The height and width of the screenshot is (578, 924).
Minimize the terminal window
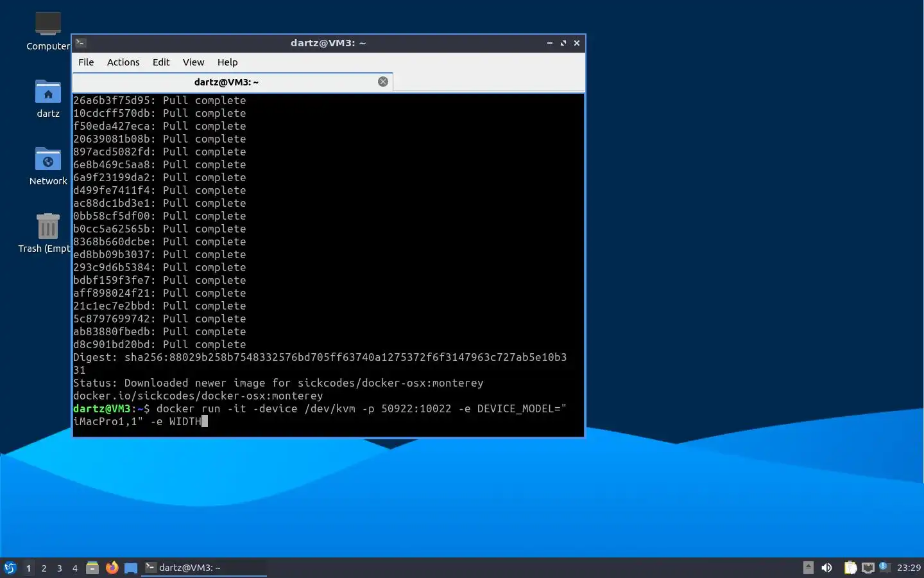point(550,43)
